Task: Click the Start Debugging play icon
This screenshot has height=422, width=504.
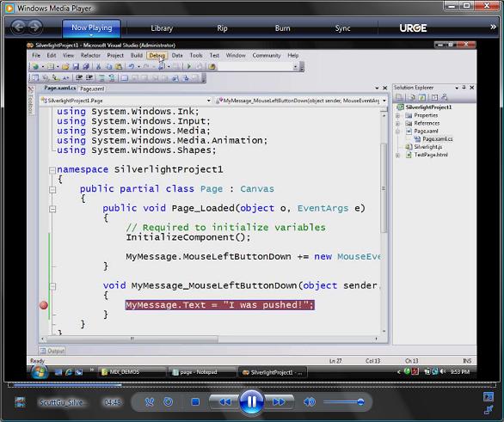Action: click(189, 67)
